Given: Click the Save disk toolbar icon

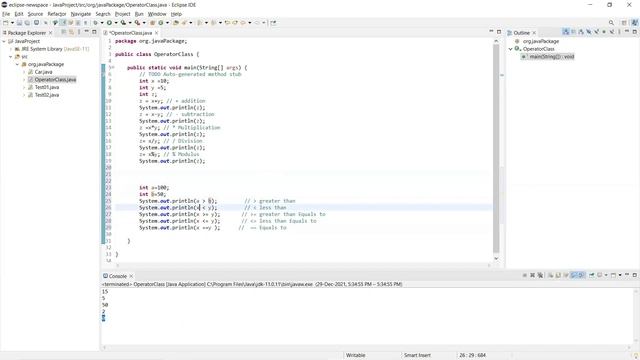Looking at the screenshot, I should 19,23.
